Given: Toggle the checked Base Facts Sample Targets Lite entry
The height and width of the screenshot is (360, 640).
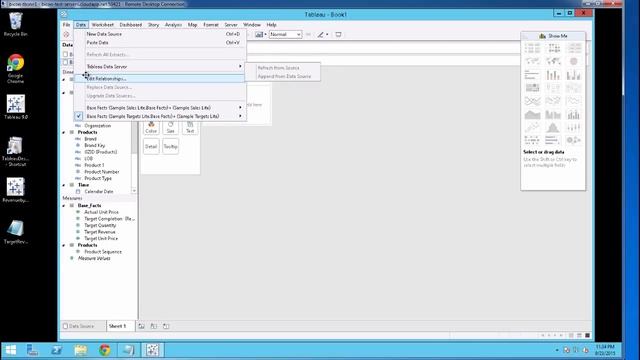Looking at the screenshot, I should pyautogui.click(x=160, y=116).
